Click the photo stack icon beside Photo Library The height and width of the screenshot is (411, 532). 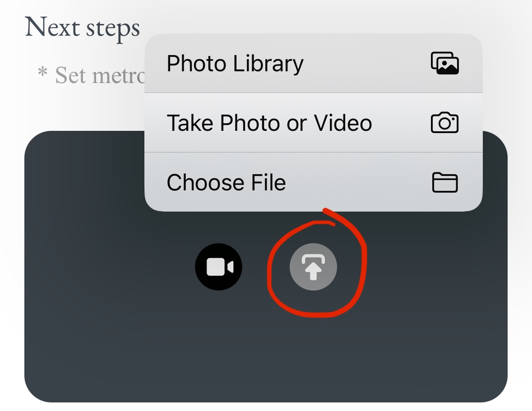click(444, 63)
